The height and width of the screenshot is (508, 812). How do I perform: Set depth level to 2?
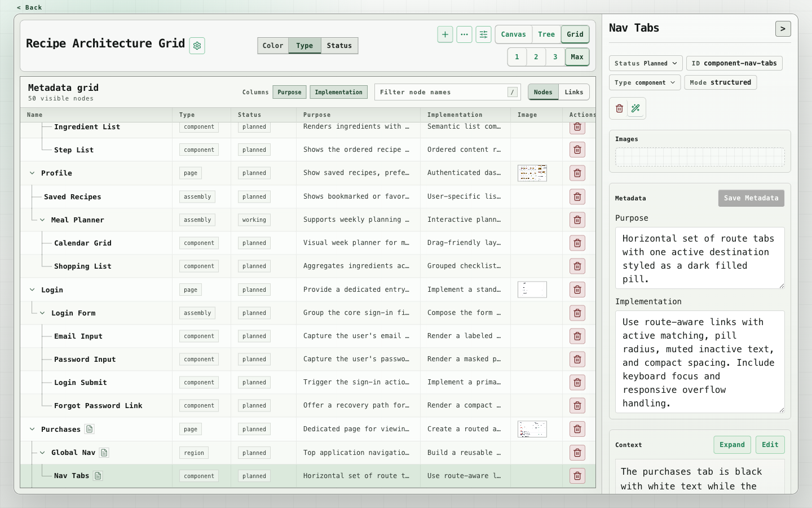(x=536, y=57)
